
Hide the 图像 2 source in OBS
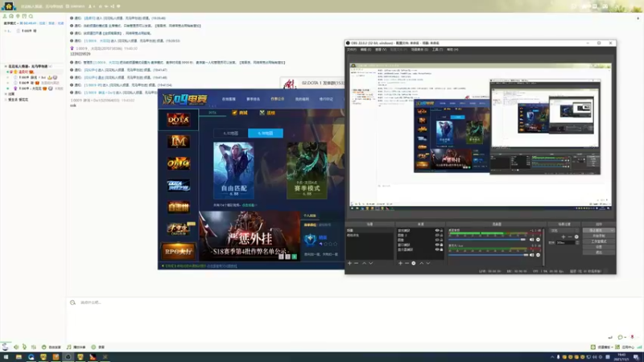[x=437, y=235]
